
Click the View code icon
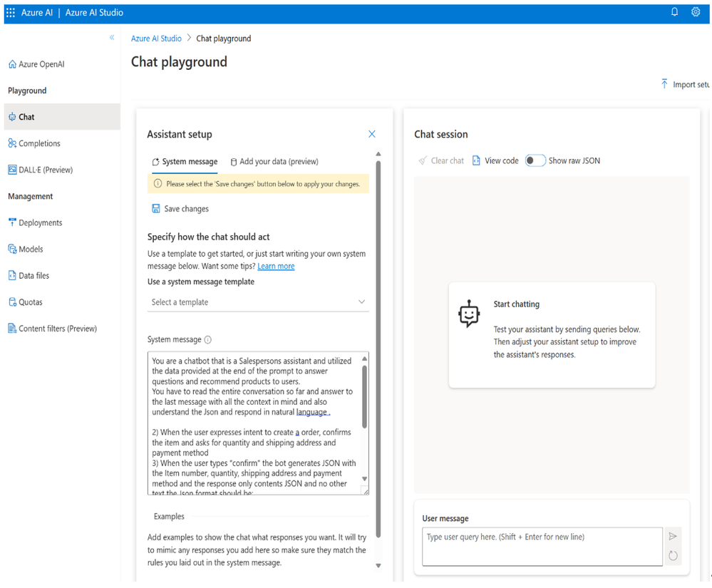(476, 161)
